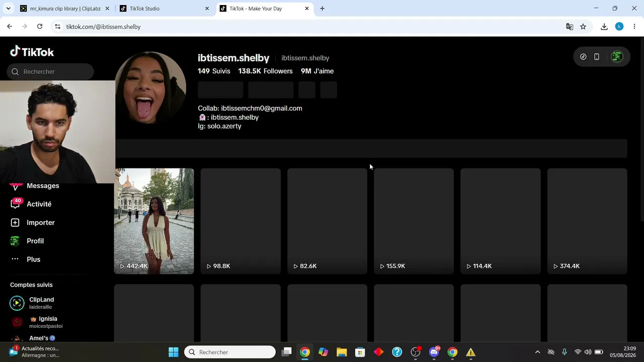
Task: Open Copilot from the taskbar
Action: click(x=323, y=352)
